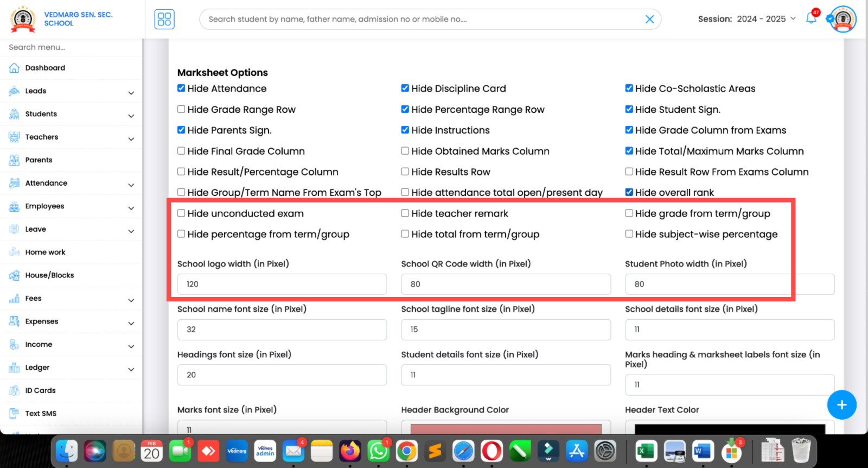Open House/Blocks in sidebar menu
Screen dimensions: 868x468
point(49,275)
